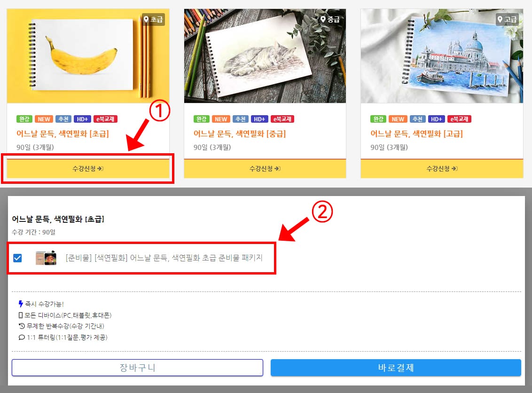Image resolution: width=532 pixels, height=393 pixels.
Task: Open the 어느날 문득, 색연필화 [초급] title link
Action: tap(63, 134)
